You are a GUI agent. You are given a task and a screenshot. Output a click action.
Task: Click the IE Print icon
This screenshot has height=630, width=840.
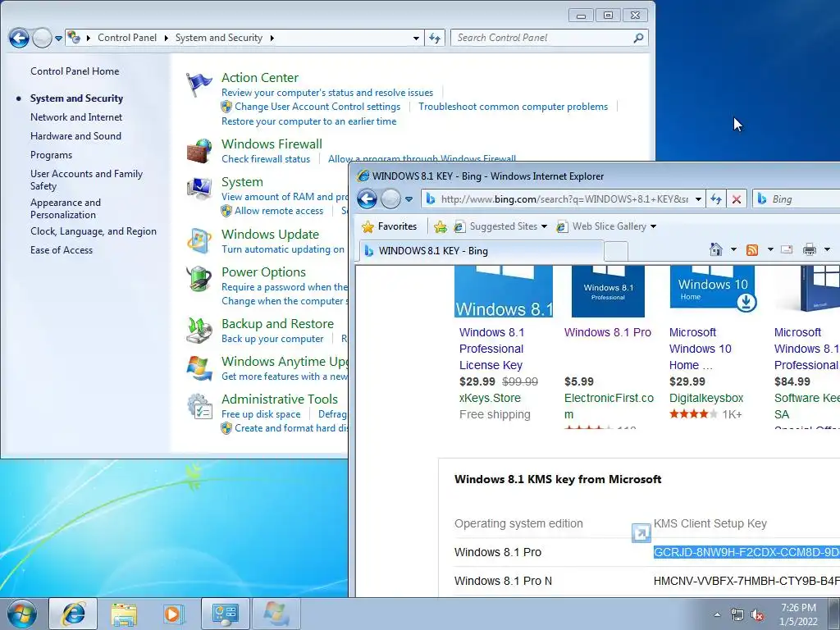point(810,249)
